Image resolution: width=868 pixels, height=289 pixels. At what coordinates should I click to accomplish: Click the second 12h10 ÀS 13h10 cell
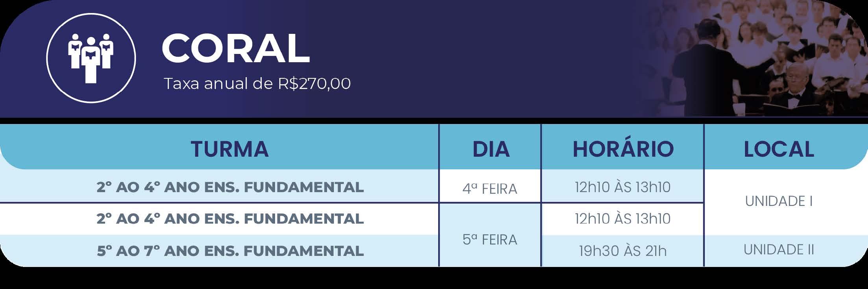[x=622, y=219]
